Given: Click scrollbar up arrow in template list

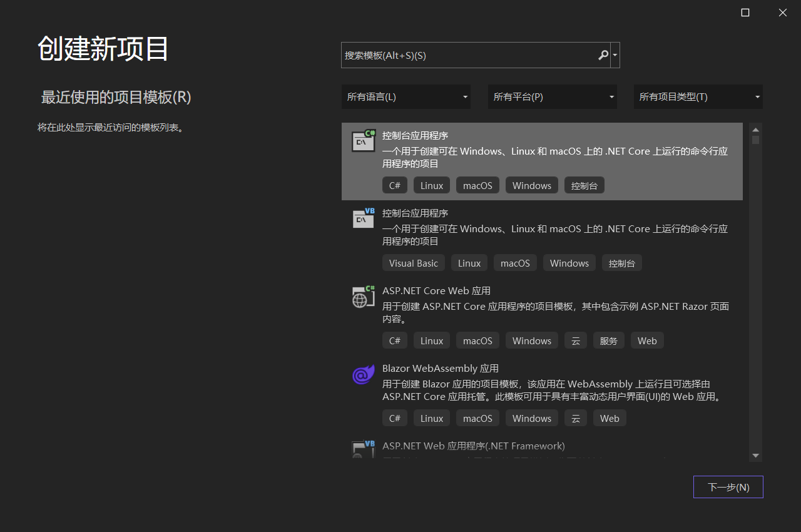Looking at the screenshot, I should pos(755,129).
